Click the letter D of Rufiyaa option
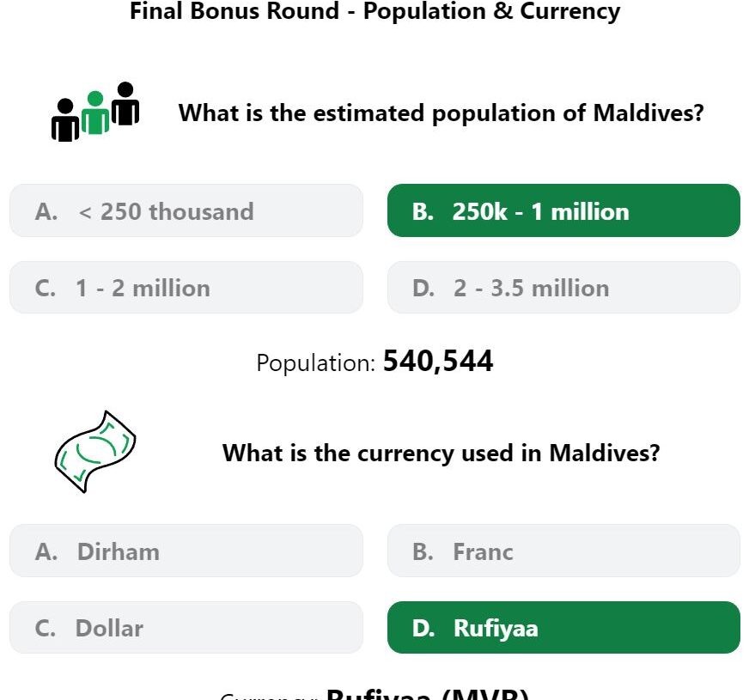Screen dimensions: 749x700 423,629
